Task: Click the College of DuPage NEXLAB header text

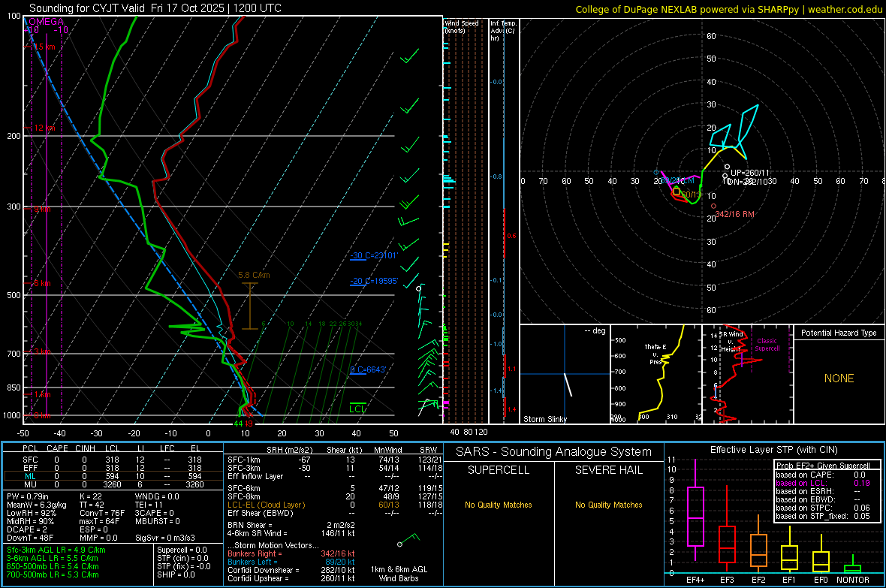Action: 729,10
